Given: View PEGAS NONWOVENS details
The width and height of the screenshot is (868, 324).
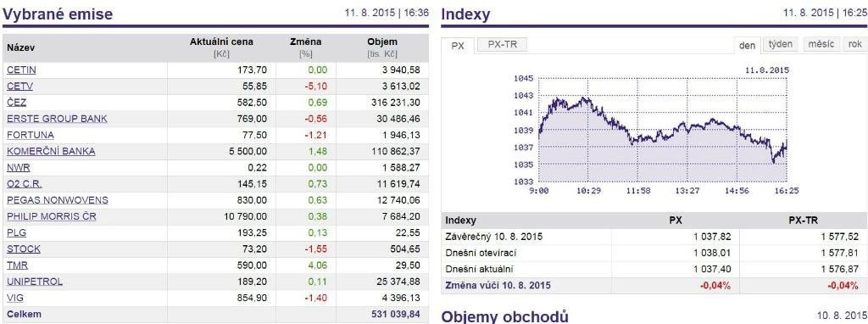Looking at the screenshot, I should click(x=58, y=200).
